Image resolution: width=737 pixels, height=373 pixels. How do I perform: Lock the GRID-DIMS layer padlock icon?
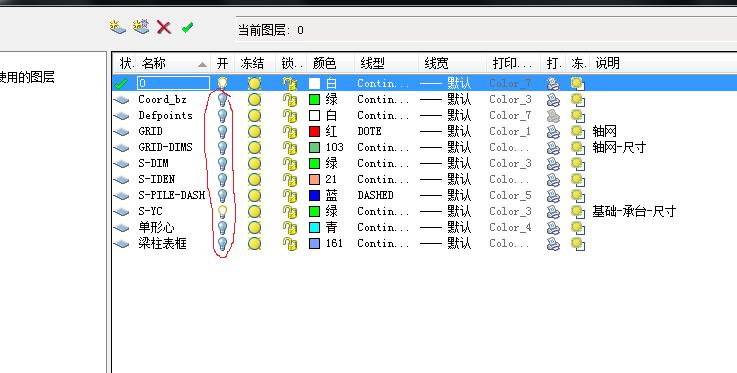point(290,148)
